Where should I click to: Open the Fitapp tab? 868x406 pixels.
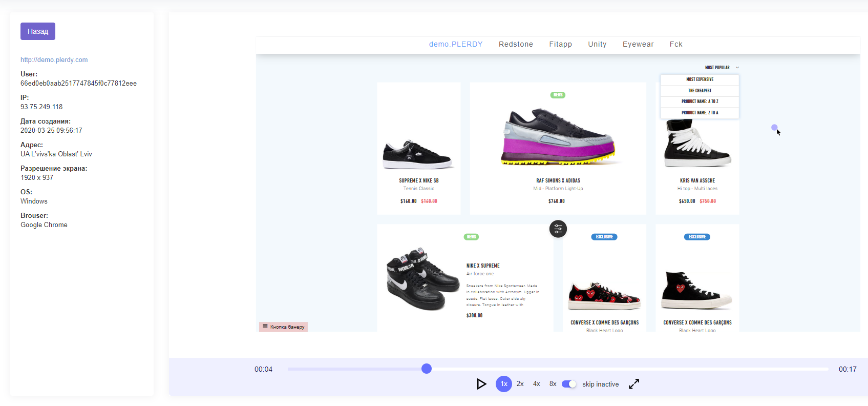pos(560,45)
